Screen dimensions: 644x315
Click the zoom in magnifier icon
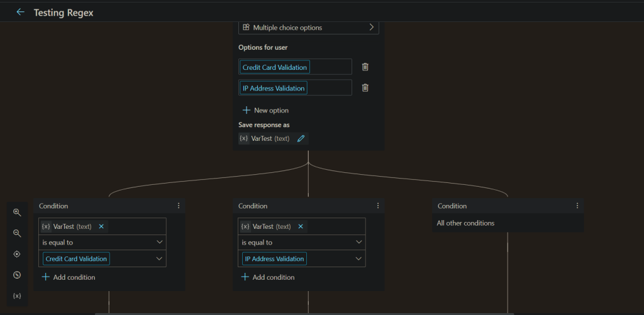point(17,213)
